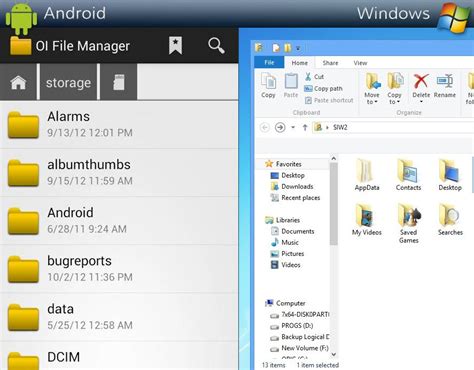Open the Delete dropdown arrow

(421, 102)
